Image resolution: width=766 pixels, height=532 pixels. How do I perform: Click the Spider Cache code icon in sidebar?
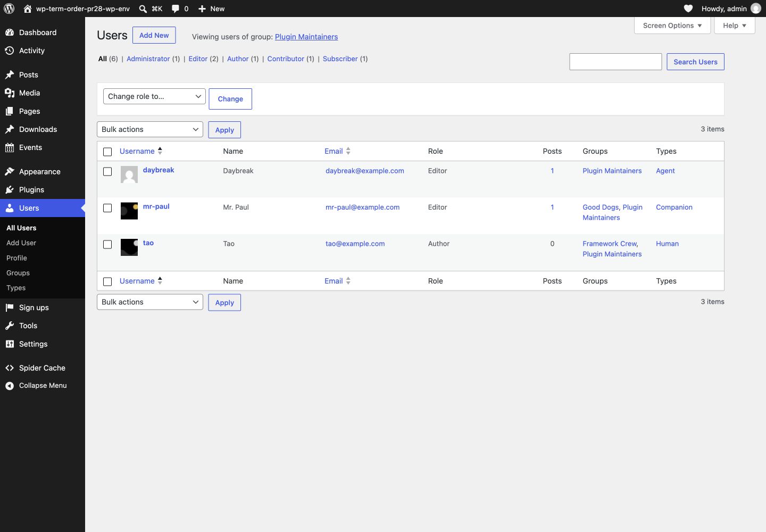click(x=10, y=368)
